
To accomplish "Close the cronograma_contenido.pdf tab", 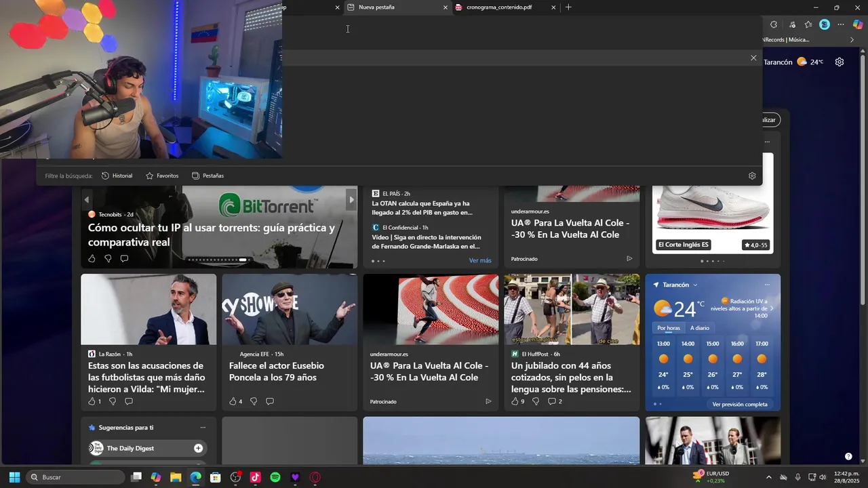I will tap(553, 7).
